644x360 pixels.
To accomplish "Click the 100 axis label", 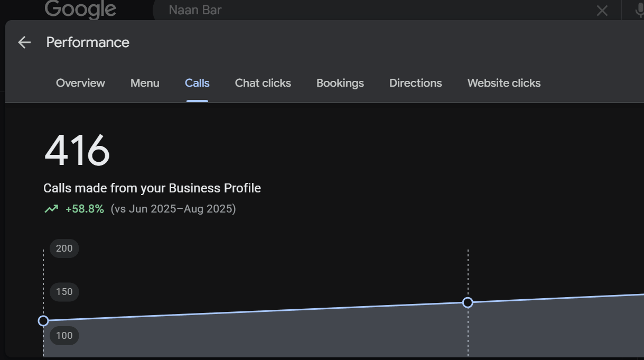I will pos(64,336).
